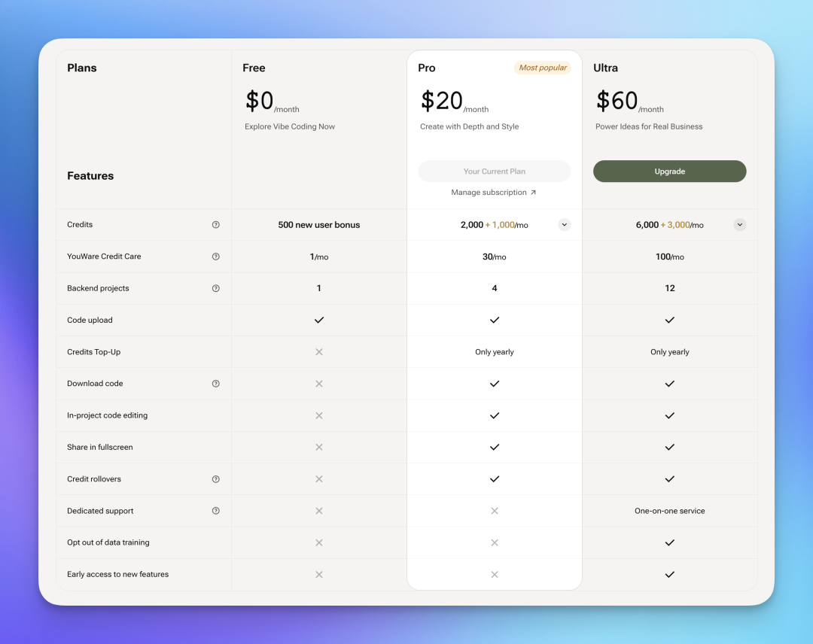Click the Ultra "100/mo" Credit Care value
The height and width of the screenshot is (644, 813).
pyautogui.click(x=670, y=257)
